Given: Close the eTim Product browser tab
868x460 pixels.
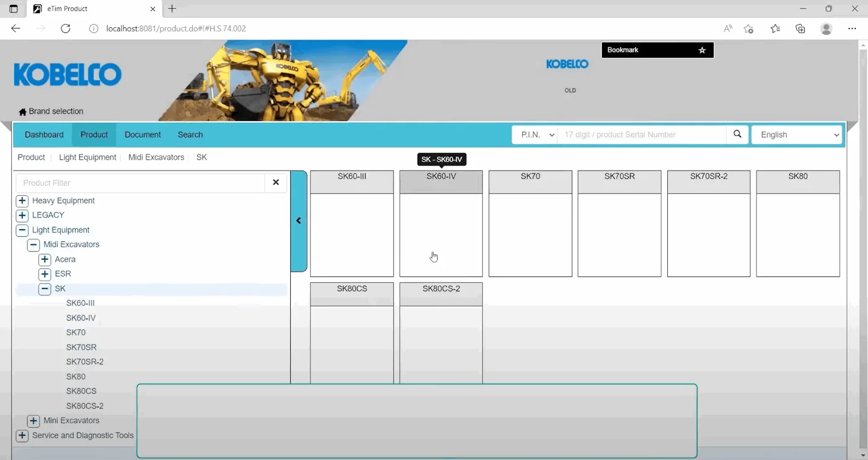Looking at the screenshot, I should pyautogui.click(x=153, y=9).
